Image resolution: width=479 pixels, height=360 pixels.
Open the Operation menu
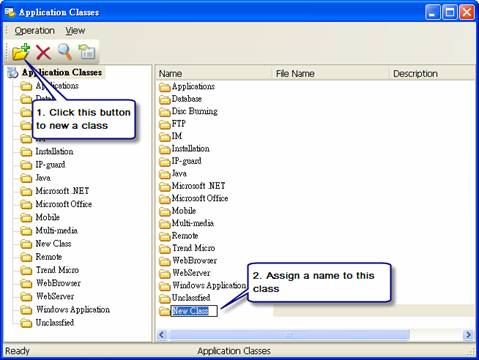click(x=35, y=31)
